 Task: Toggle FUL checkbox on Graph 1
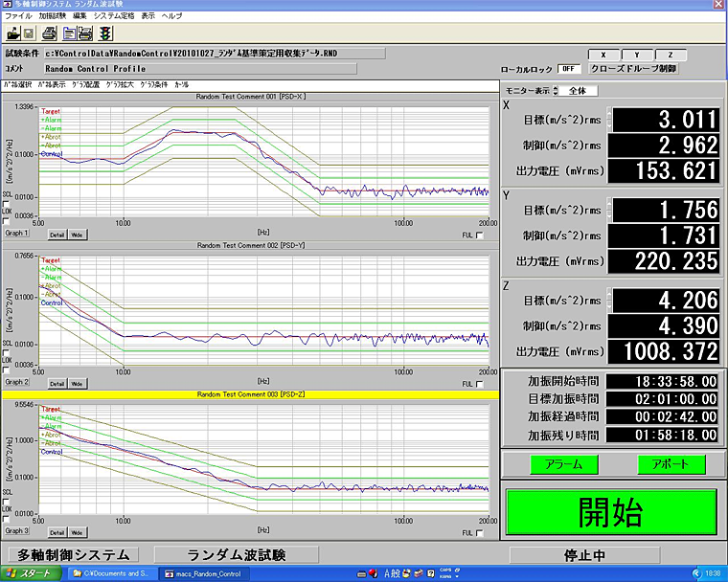(x=480, y=235)
